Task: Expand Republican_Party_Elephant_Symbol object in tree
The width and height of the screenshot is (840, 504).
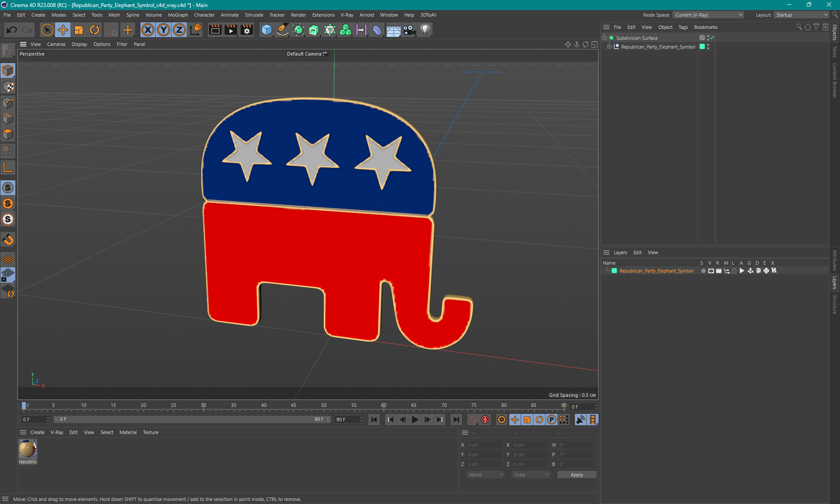Action: 609,46
